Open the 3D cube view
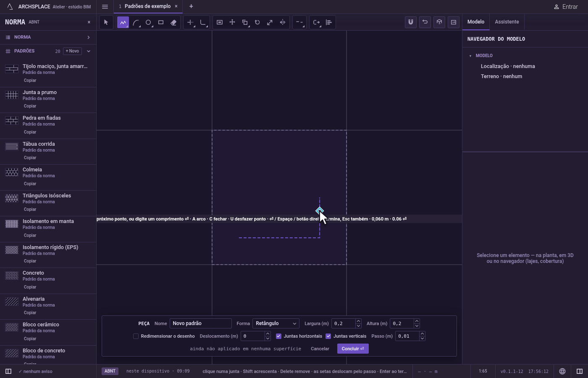 pyautogui.click(x=439, y=22)
